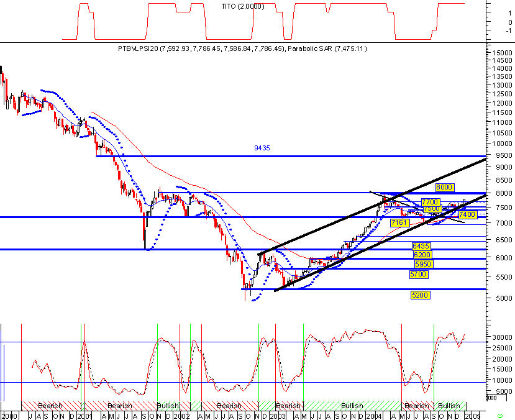
Task: Click the yellow 7700 price label
Action: point(430,202)
